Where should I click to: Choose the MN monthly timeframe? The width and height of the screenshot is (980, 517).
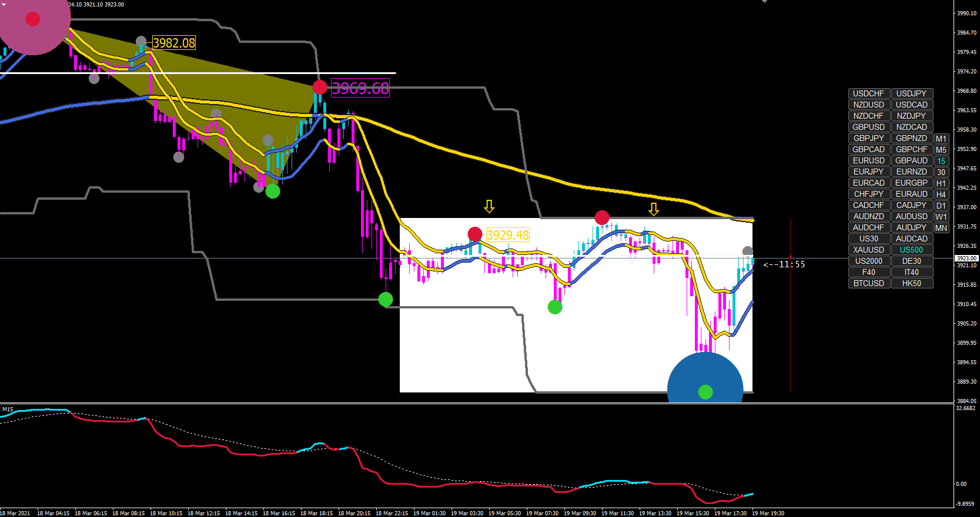pos(941,228)
